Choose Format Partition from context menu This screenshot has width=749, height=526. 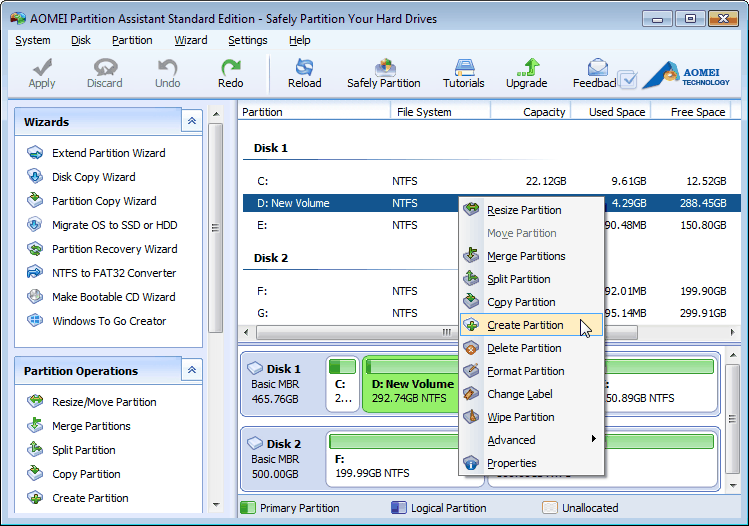pyautogui.click(x=531, y=371)
